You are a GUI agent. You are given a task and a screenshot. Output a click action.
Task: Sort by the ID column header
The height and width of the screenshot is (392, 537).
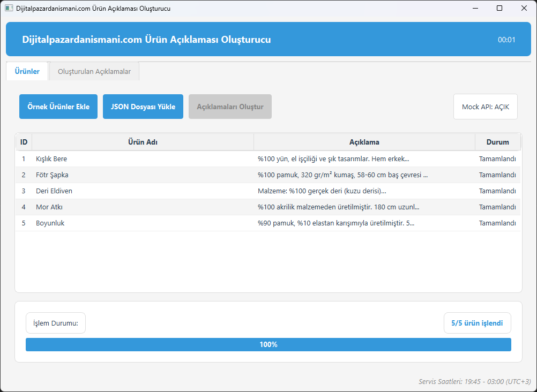[x=24, y=142]
